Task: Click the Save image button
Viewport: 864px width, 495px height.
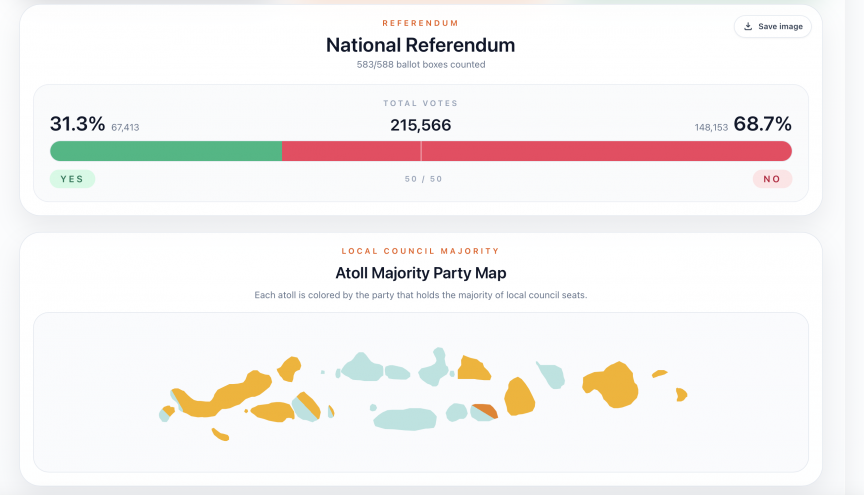Action: point(772,26)
